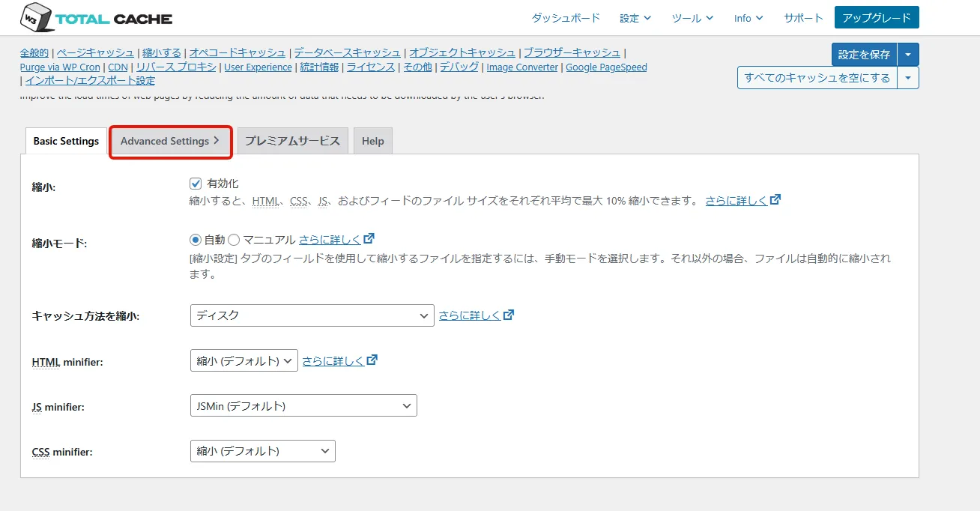Open the プレミアムサービス tab
This screenshot has width=980, height=511.
[292, 142]
